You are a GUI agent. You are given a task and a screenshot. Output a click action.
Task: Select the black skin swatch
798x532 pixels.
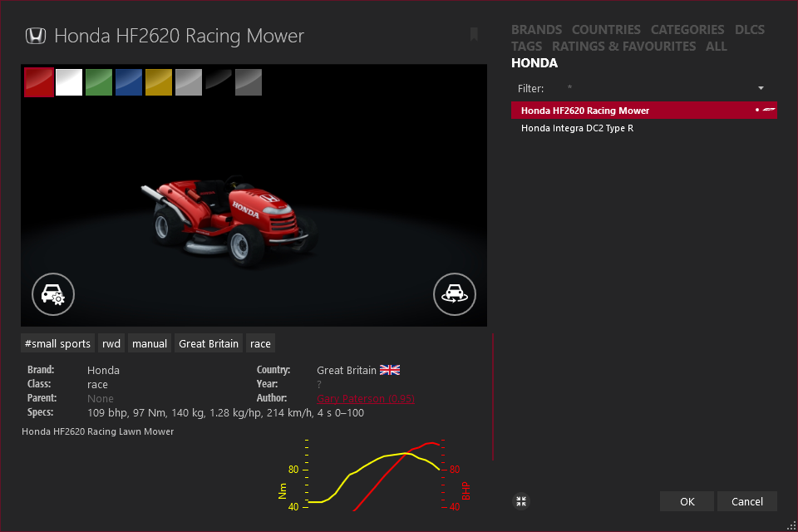[219, 82]
